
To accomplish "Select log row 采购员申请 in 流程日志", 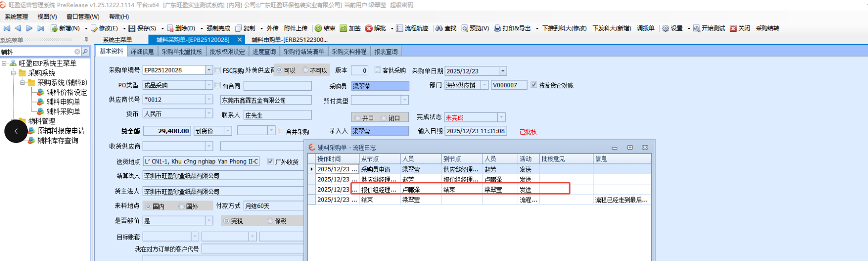I will (x=479, y=169).
